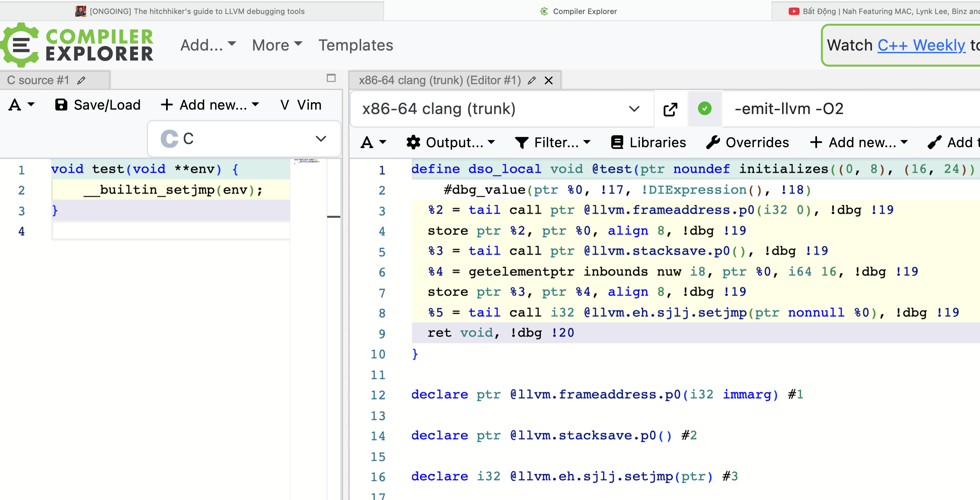
Task: Click the compiler options field -emit-llvm -O2
Action: coord(852,109)
